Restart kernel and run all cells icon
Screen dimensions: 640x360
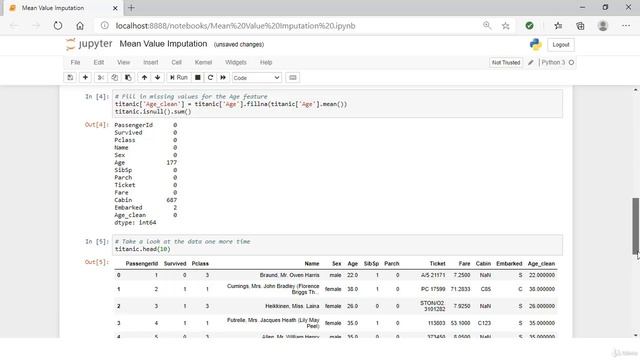[x=223, y=78]
